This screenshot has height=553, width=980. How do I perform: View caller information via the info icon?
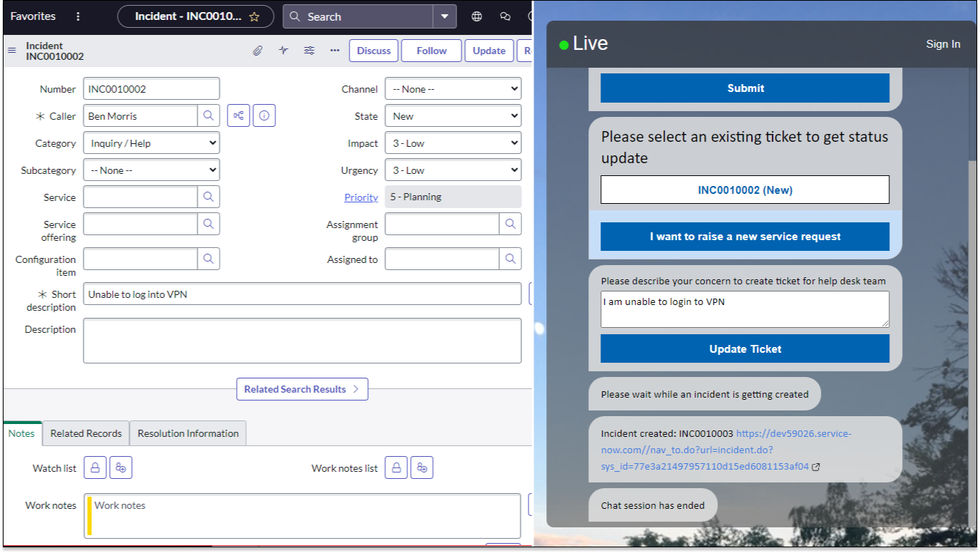[264, 115]
